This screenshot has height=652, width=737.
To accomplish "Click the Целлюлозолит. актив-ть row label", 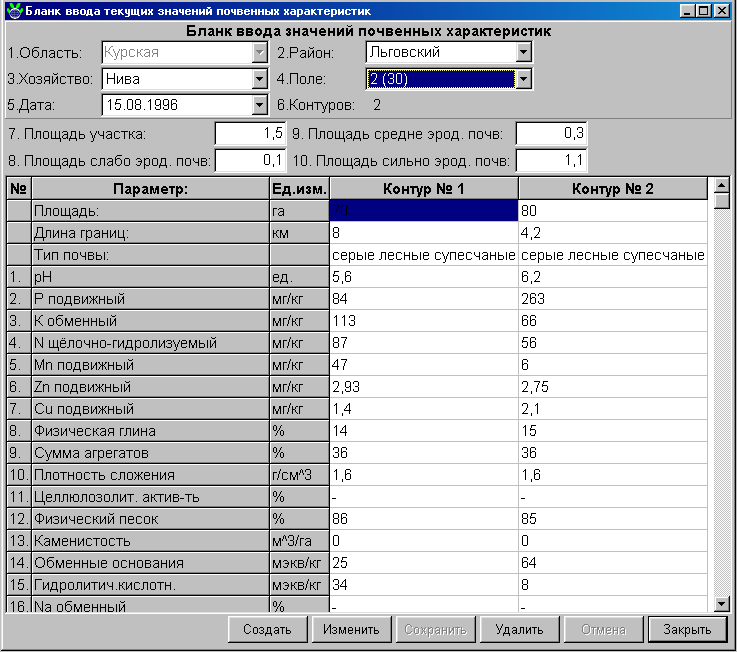I will click(150, 497).
